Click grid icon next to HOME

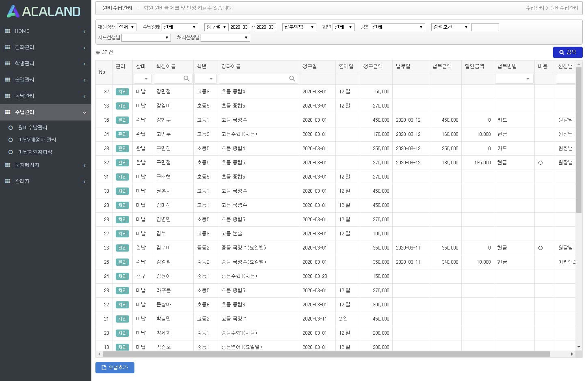(x=8, y=31)
